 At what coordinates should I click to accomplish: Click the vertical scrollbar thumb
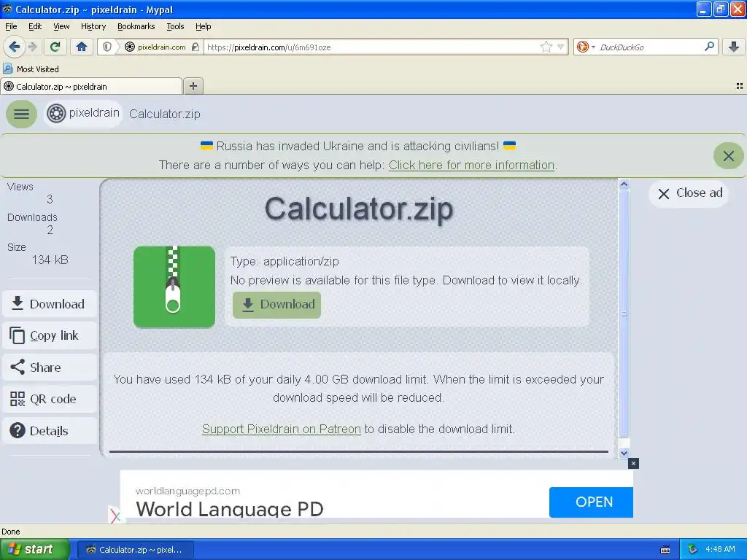624,314
